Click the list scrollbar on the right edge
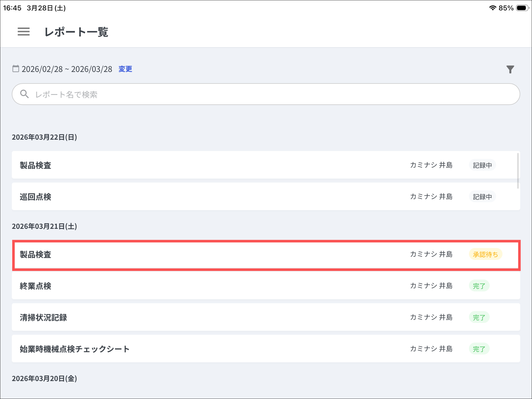 point(518,171)
